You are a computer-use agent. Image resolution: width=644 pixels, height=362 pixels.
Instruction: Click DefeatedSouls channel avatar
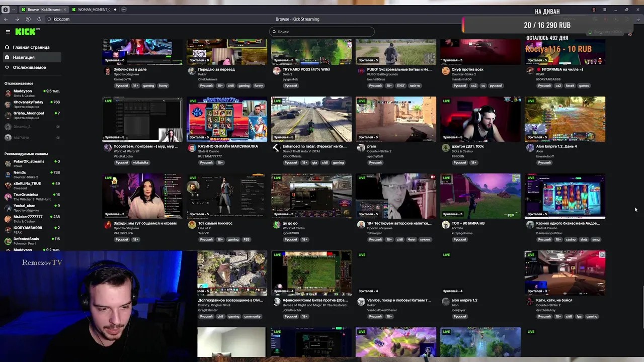tap(8, 241)
